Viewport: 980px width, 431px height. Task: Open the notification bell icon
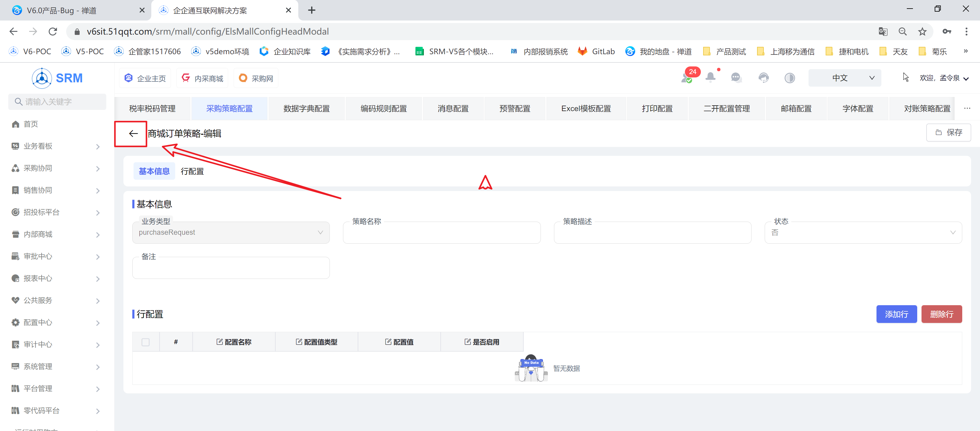710,78
